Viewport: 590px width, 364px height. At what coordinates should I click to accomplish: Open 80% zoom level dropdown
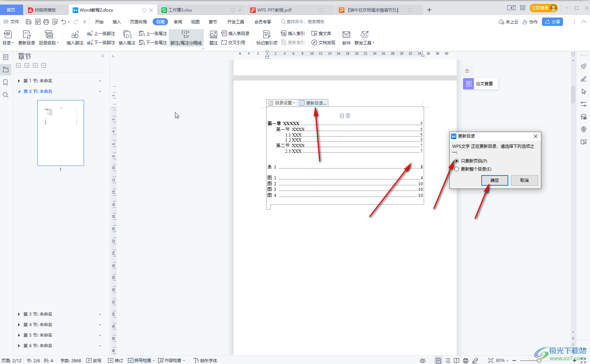[502, 360]
